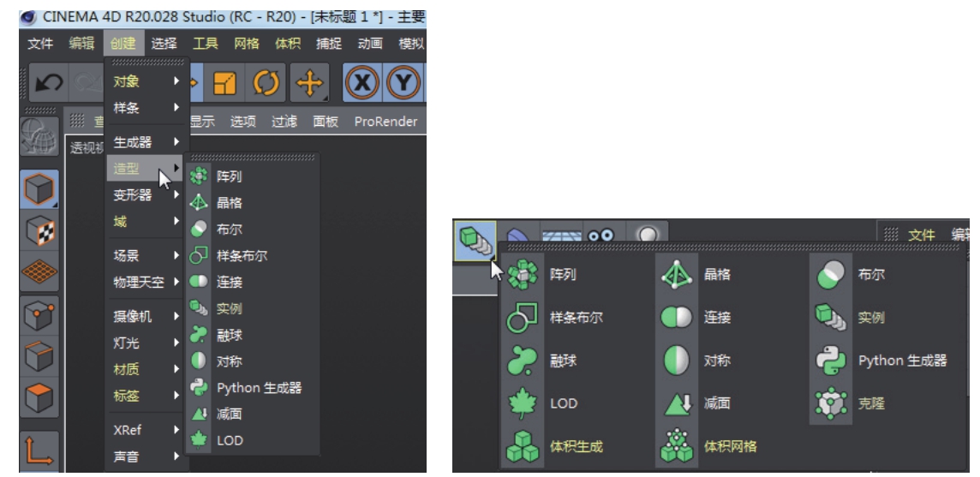Expand the 摄像机 submenu
The width and height of the screenshot is (980, 477).
146,316
